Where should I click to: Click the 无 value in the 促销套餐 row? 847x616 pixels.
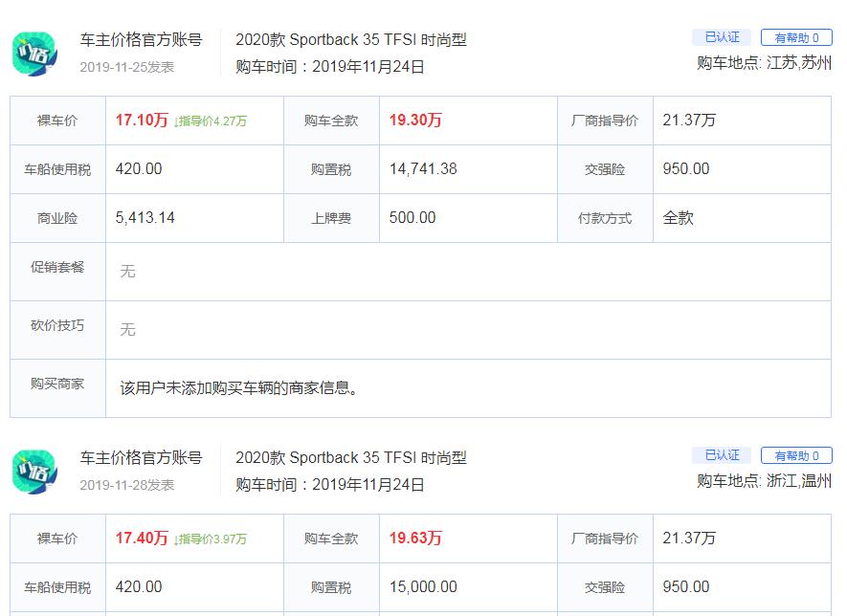coord(128,272)
